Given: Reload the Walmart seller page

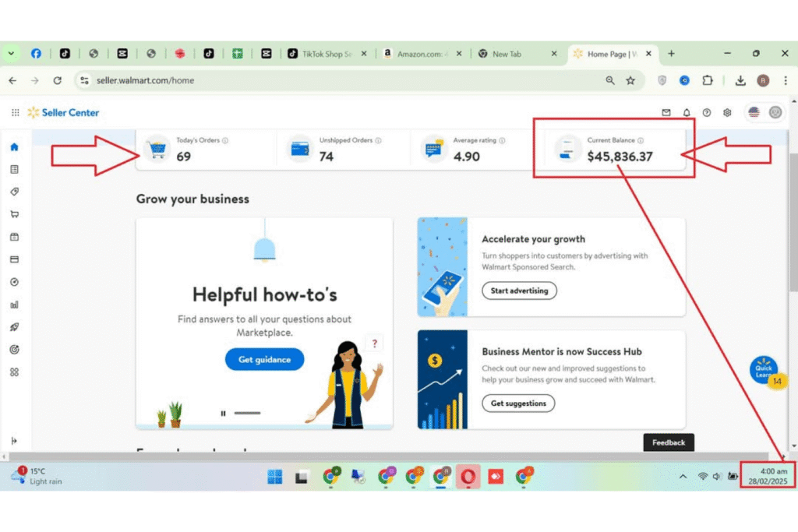Looking at the screenshot, I should tap(58, 80).
